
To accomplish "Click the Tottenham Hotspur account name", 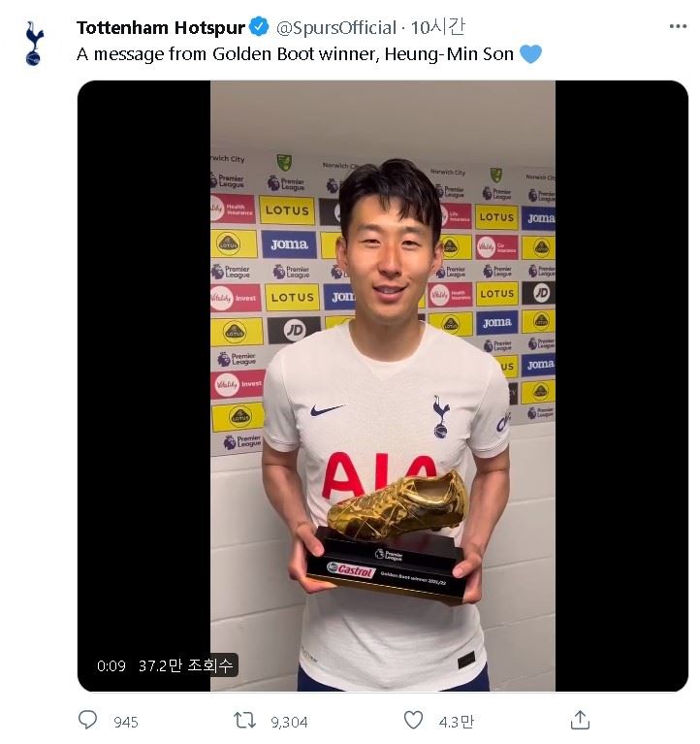I will (161, 27).
